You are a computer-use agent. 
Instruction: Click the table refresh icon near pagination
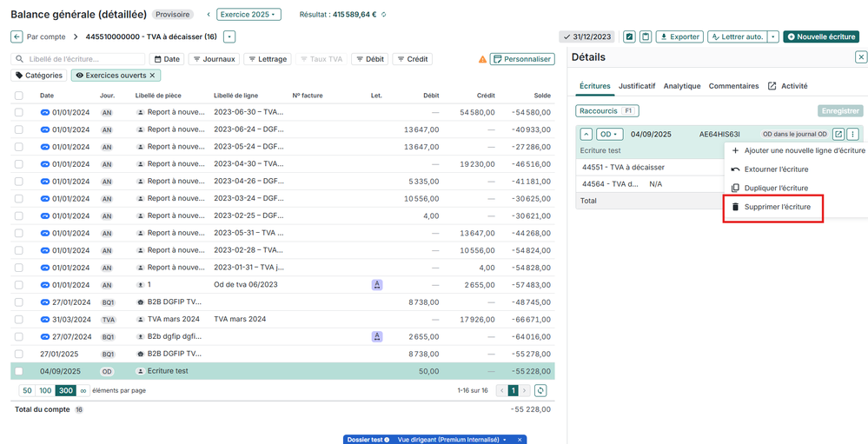(x=540, y=391)
